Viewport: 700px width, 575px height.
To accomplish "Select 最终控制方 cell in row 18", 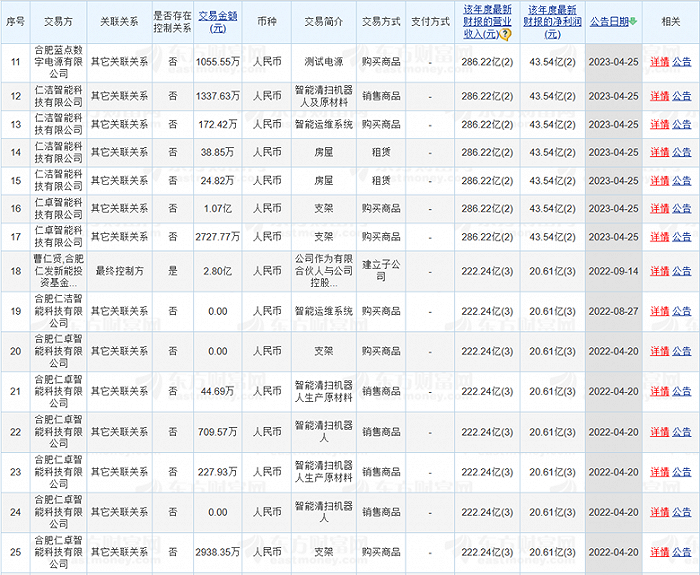I will 119,271.
